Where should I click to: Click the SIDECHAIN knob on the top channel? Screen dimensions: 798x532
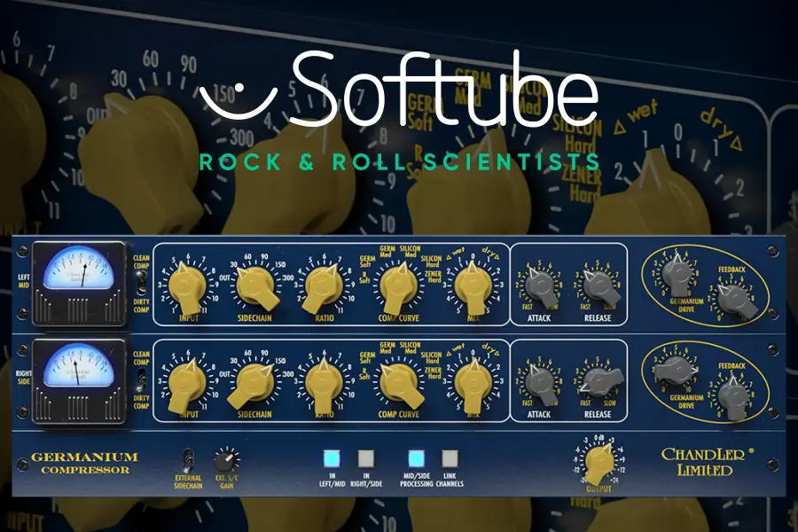point(255,288)
